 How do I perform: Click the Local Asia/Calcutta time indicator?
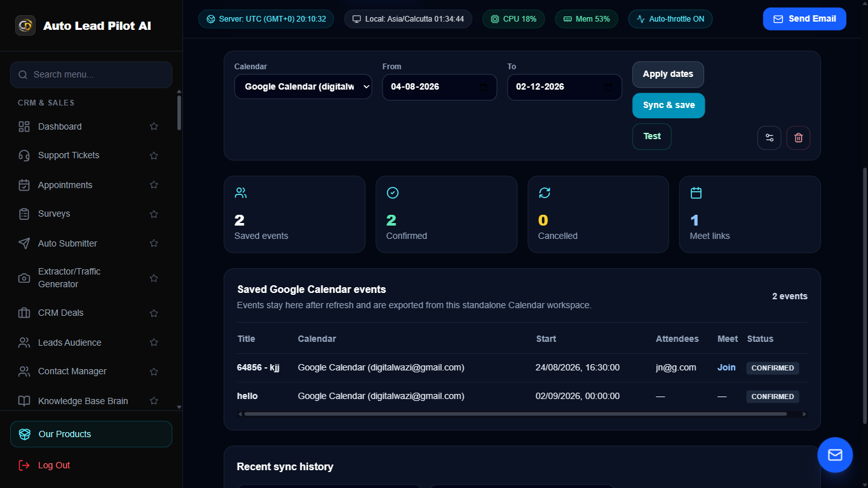point(408,19)
